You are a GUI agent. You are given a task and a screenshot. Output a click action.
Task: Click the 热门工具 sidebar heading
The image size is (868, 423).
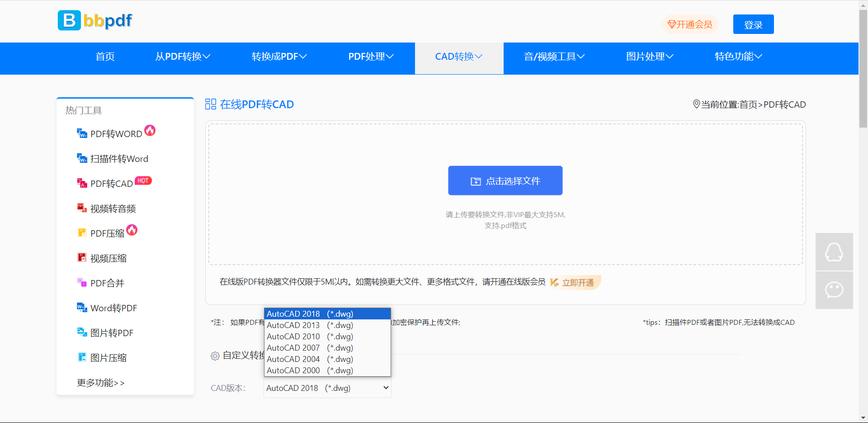(84, 110)
